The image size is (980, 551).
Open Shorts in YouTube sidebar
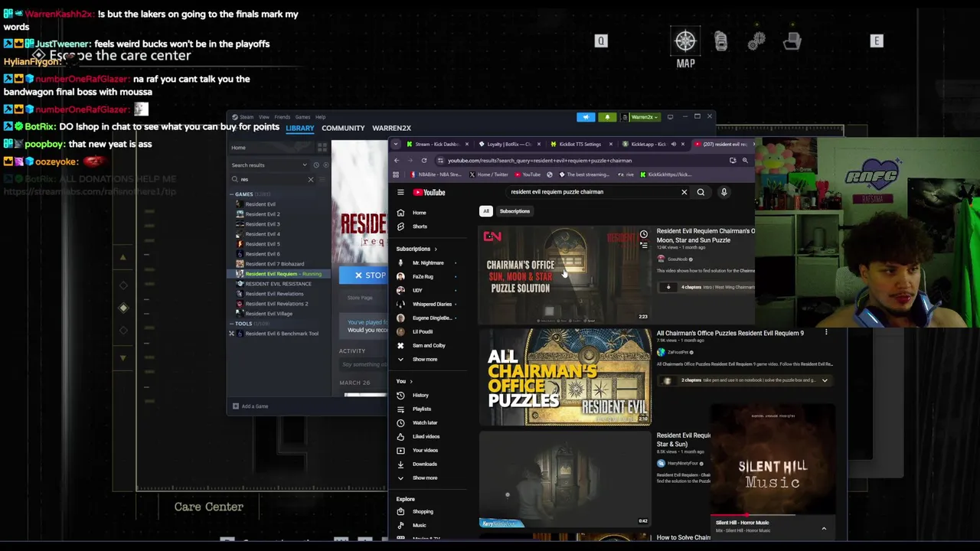click(420, 227)
